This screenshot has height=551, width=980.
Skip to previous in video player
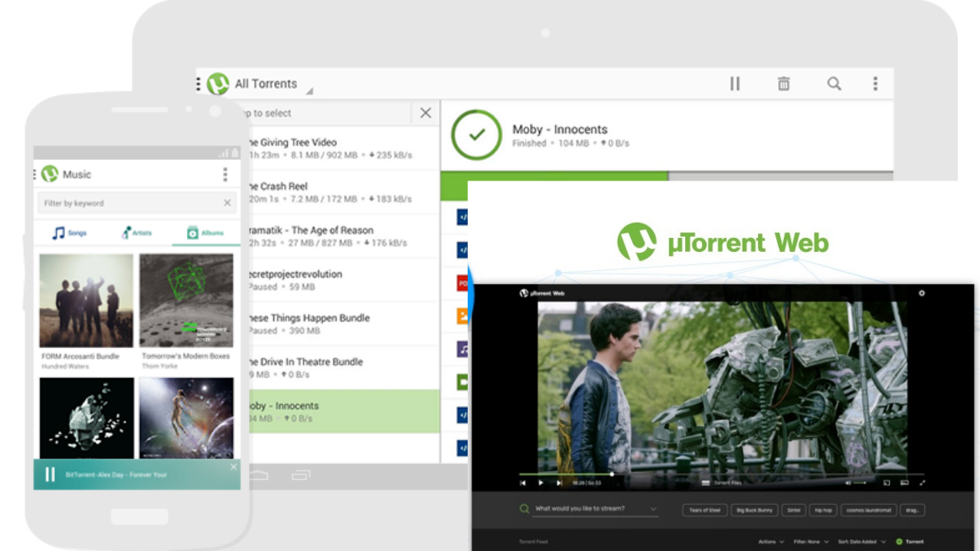point(523,483)
